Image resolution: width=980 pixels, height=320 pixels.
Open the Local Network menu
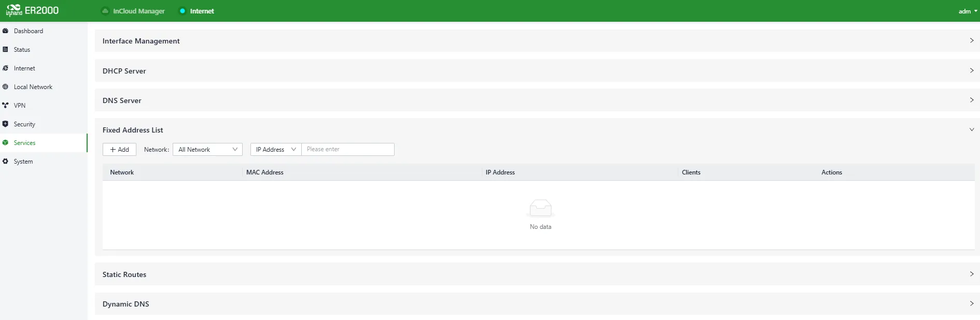(44, 87)
